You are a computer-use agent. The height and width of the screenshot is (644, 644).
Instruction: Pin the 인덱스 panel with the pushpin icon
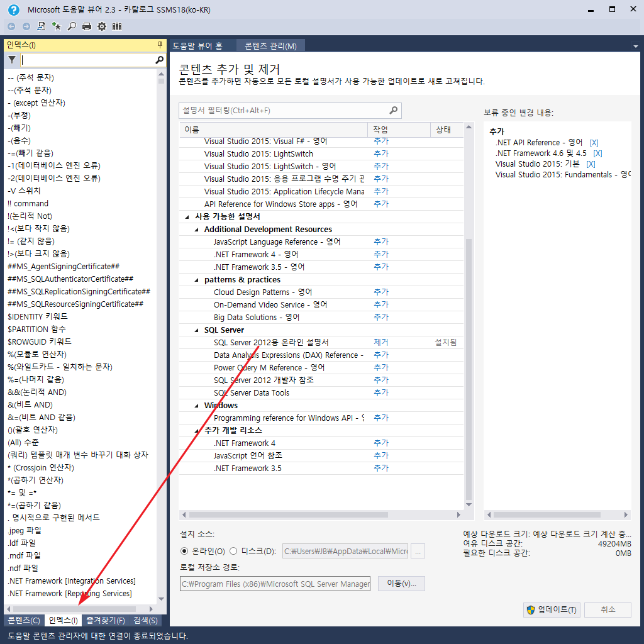[160, 45]
